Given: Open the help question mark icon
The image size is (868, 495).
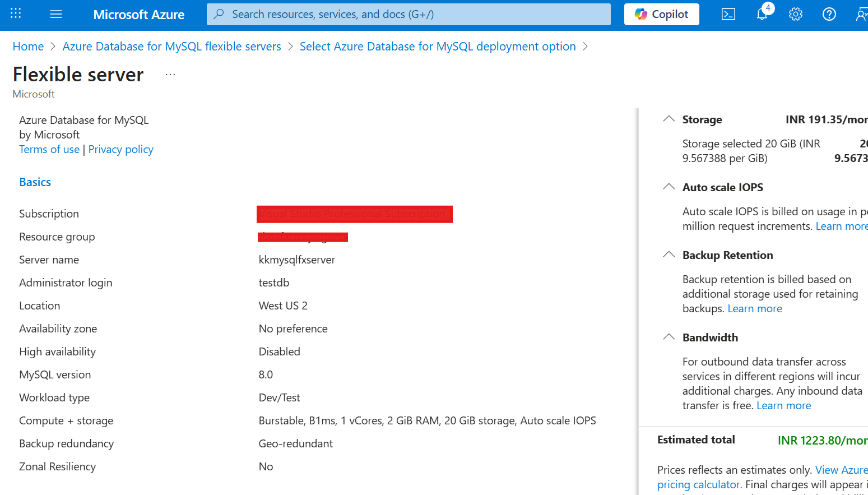Looking at the screenshot, I should [x=829, y=14].
